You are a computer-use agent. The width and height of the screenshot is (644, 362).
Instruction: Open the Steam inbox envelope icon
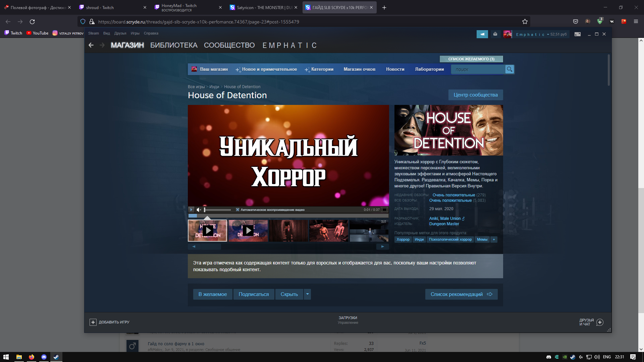(x=495, y=34)
